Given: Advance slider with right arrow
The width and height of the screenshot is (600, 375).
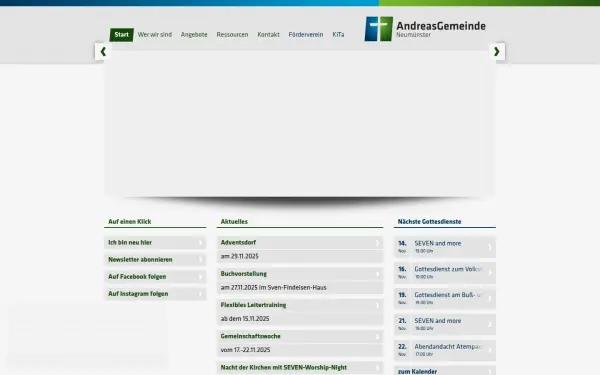Looking at the screenshot, I should pos(497,52).
